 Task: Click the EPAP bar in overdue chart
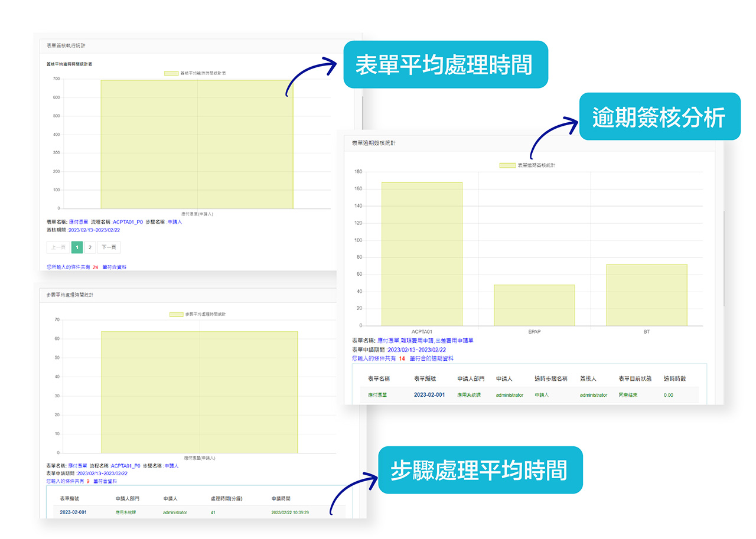(x=534, y=305)
